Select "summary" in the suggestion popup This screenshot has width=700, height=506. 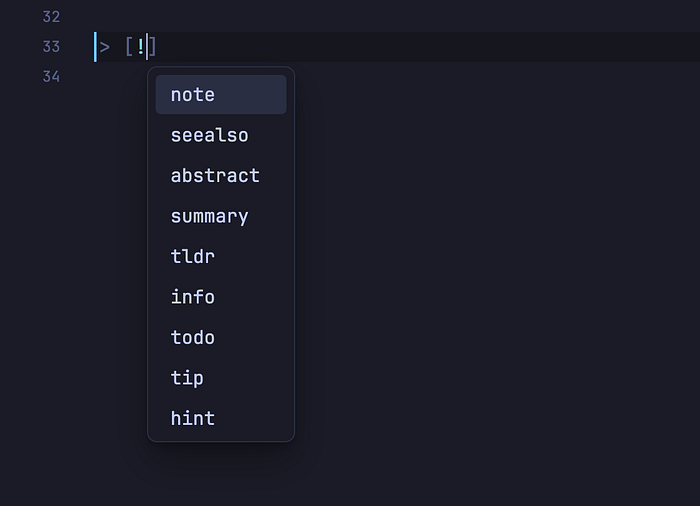(x=221, y=216)
